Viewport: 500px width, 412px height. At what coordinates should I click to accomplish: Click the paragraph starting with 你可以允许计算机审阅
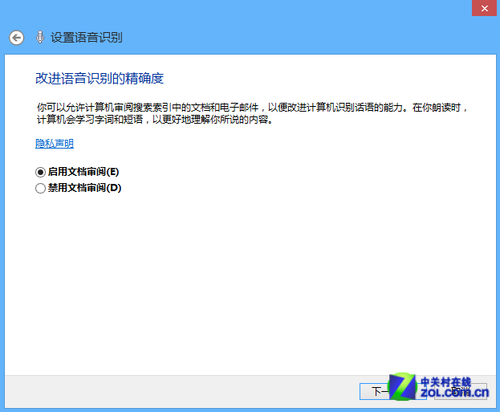click(x=252, y=113)
